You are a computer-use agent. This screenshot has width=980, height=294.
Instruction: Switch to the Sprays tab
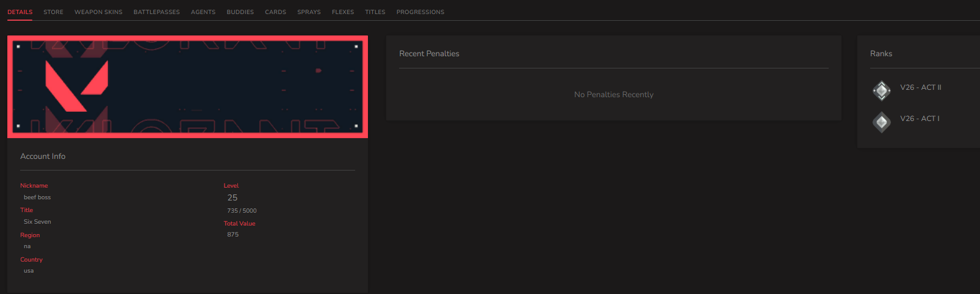[x=309, y=12]
